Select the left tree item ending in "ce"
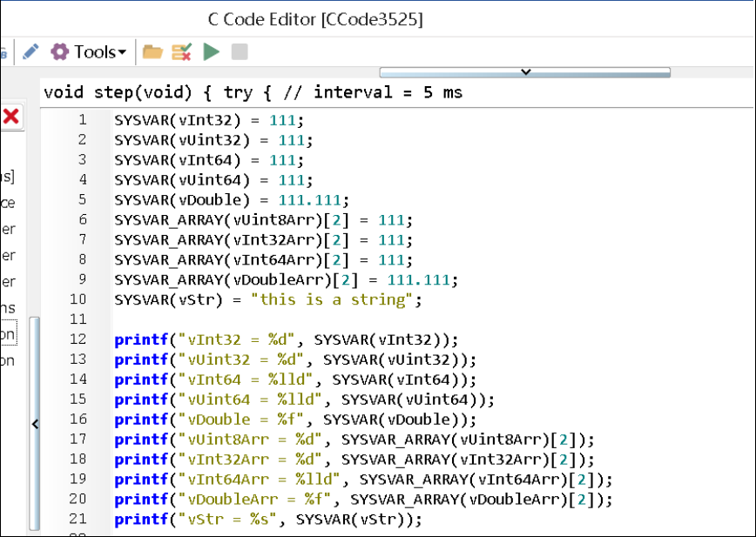The height and width of the screenshot is (537, 756). click(8, 203)
